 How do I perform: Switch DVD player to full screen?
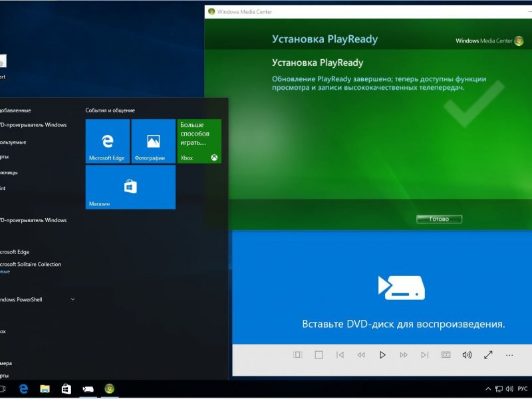[488, 355]
